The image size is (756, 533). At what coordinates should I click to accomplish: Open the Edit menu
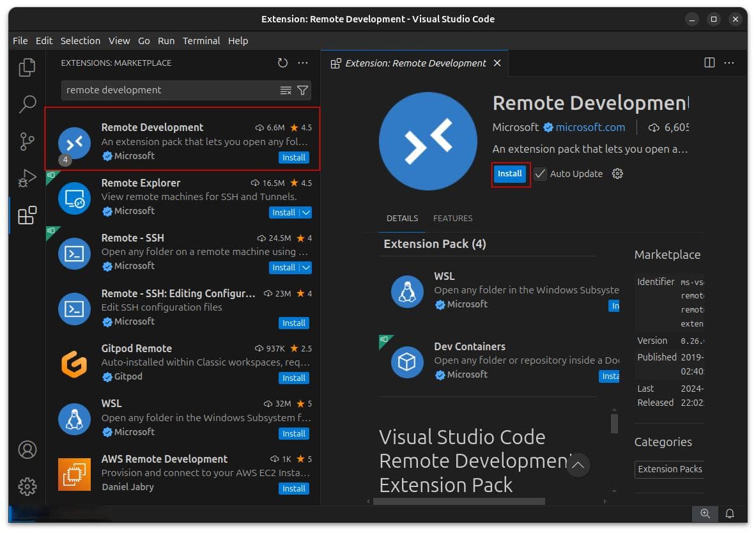click(44, 41)
